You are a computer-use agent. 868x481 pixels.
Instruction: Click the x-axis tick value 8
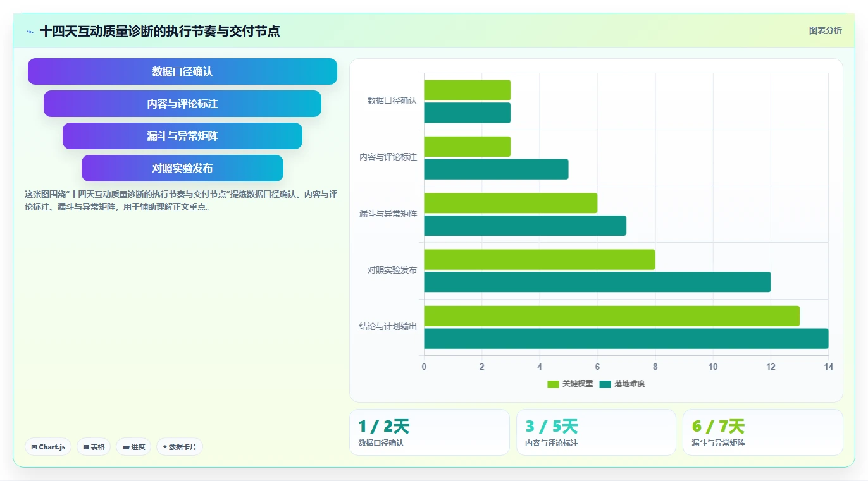655,367
